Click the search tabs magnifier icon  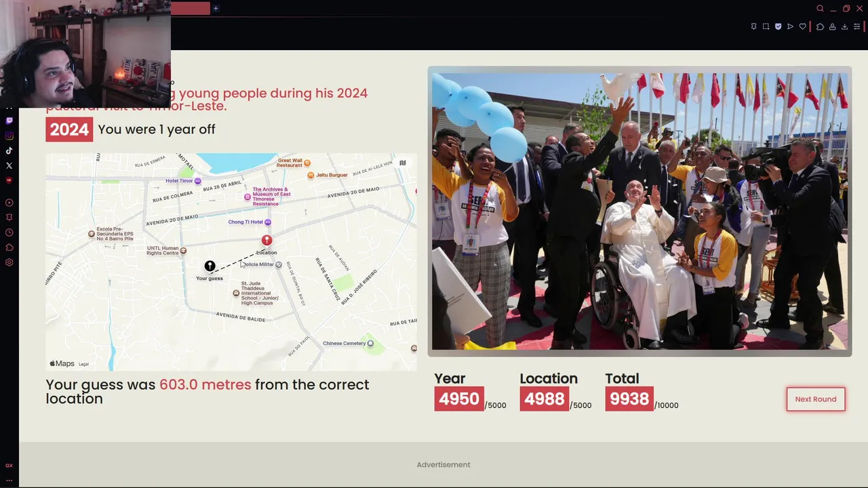820,8
